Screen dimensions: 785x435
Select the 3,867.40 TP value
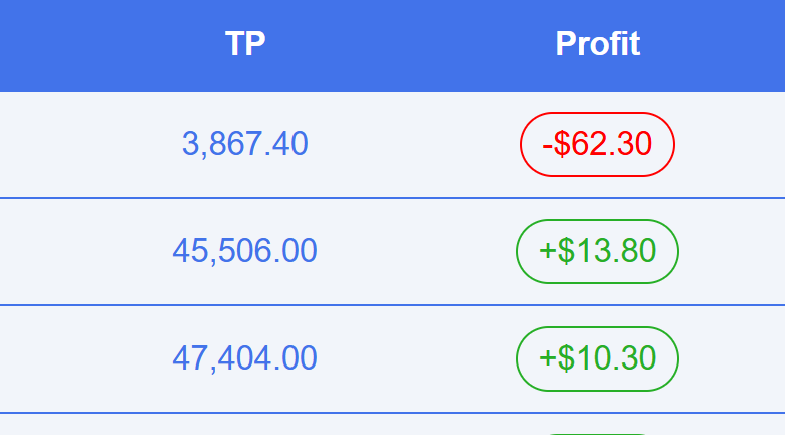point(245,144)
